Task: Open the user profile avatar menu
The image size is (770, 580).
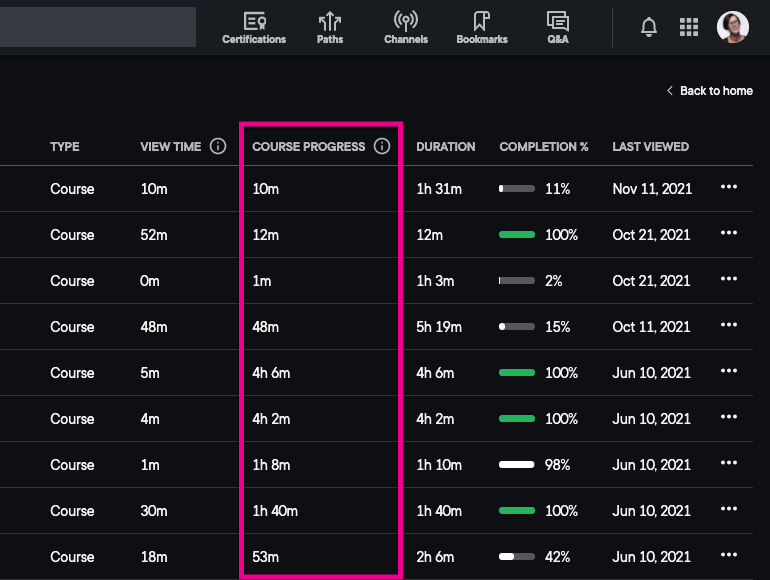Action: tap(732, 27)
